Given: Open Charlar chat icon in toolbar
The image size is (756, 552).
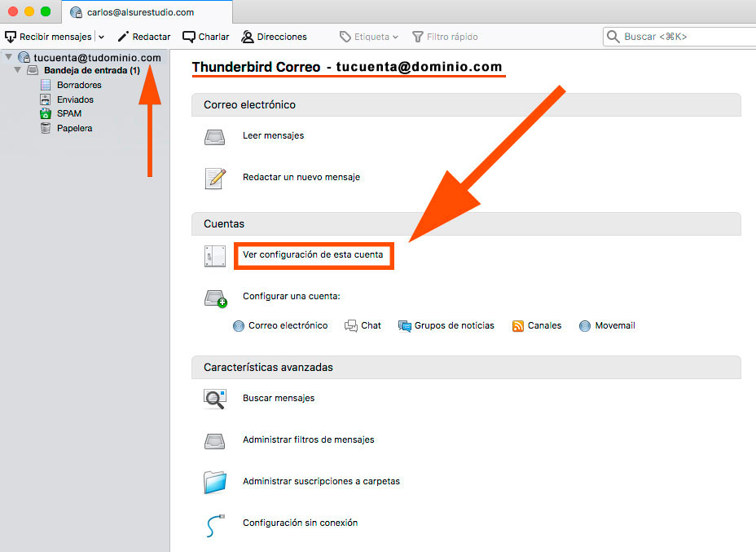Looking at the screenshot, I should 188,36.
